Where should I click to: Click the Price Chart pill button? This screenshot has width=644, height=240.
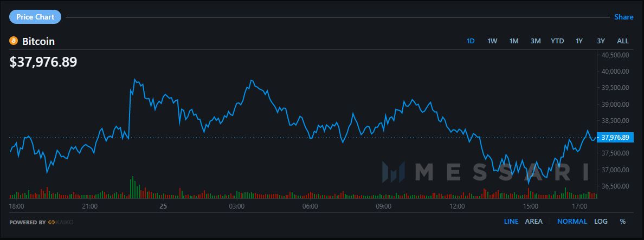click(x=35, y=17)
